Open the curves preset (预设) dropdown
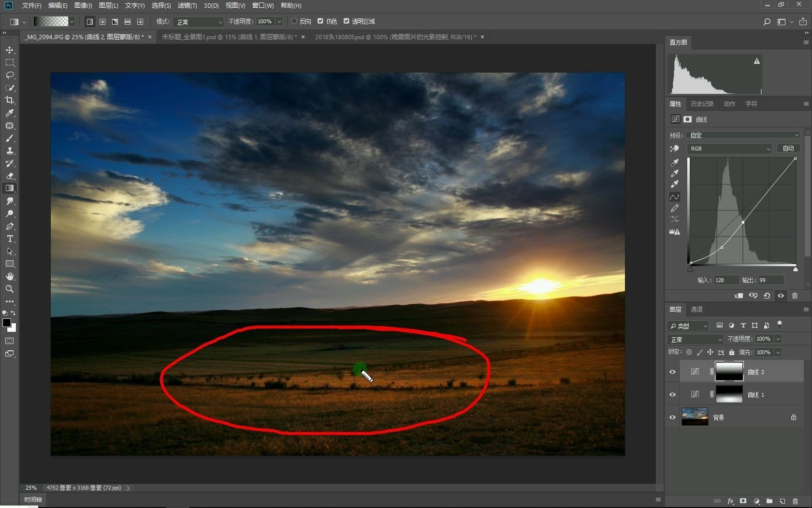 744,135
